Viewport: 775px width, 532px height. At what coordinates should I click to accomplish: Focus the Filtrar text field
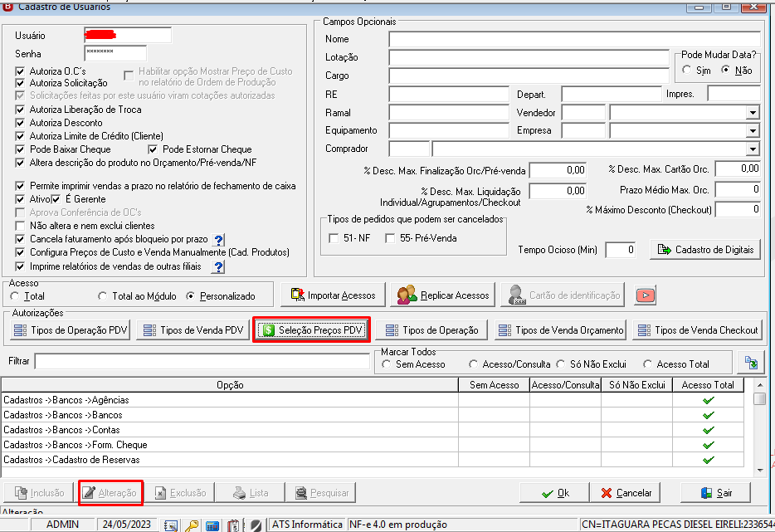pyautogui.click(x=202, y=361)
